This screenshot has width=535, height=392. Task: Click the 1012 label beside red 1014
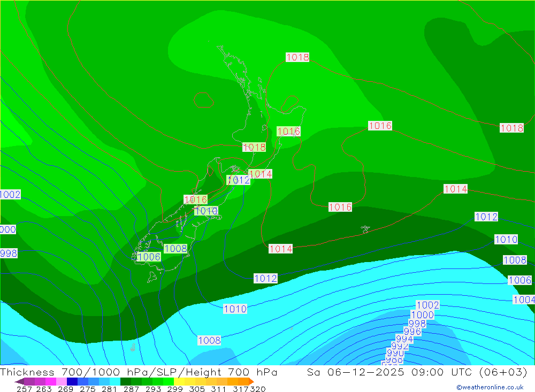coord(239,180)
